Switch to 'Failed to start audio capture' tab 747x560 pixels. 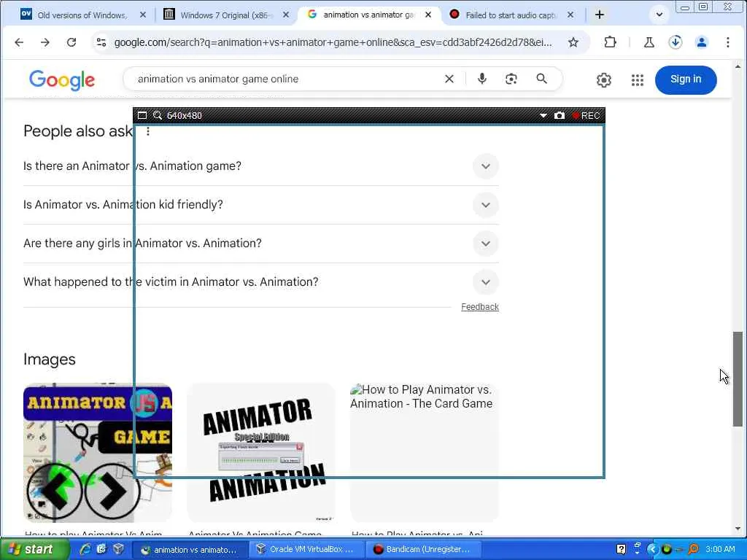[510, 15]
